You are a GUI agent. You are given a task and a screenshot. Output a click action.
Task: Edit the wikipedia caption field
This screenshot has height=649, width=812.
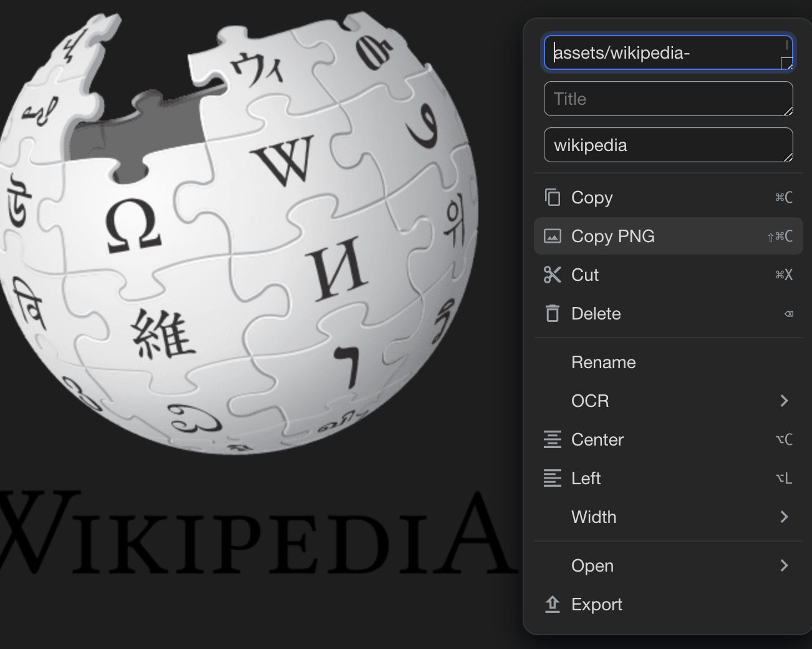(668, 145)
